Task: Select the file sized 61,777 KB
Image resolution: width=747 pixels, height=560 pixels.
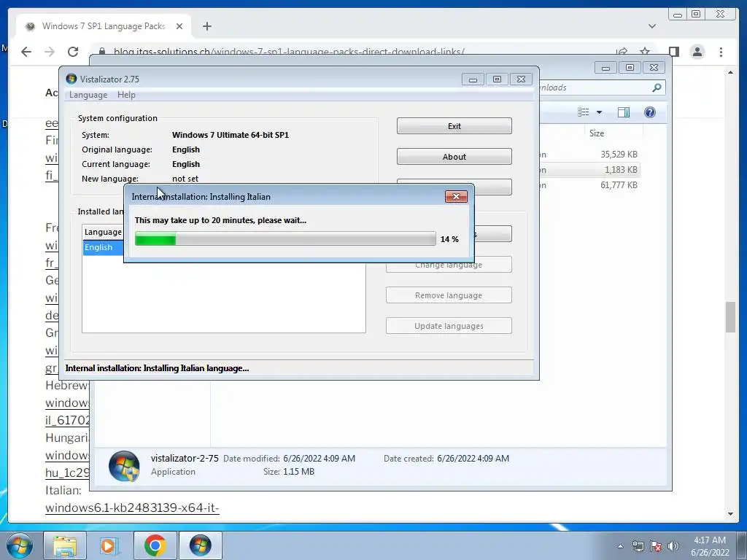Action: pos(589,184)
